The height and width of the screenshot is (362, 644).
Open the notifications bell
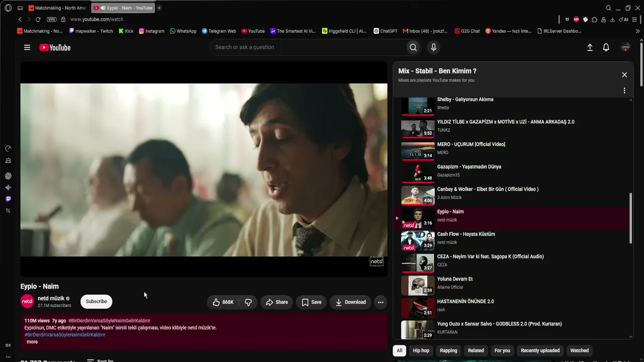[606, 47]
